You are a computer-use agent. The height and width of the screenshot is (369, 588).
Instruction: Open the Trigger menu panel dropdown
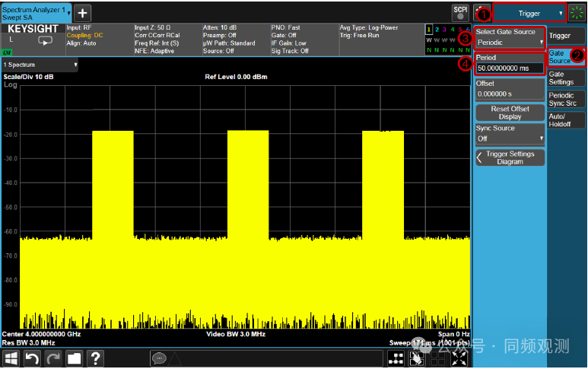(531, 13)
